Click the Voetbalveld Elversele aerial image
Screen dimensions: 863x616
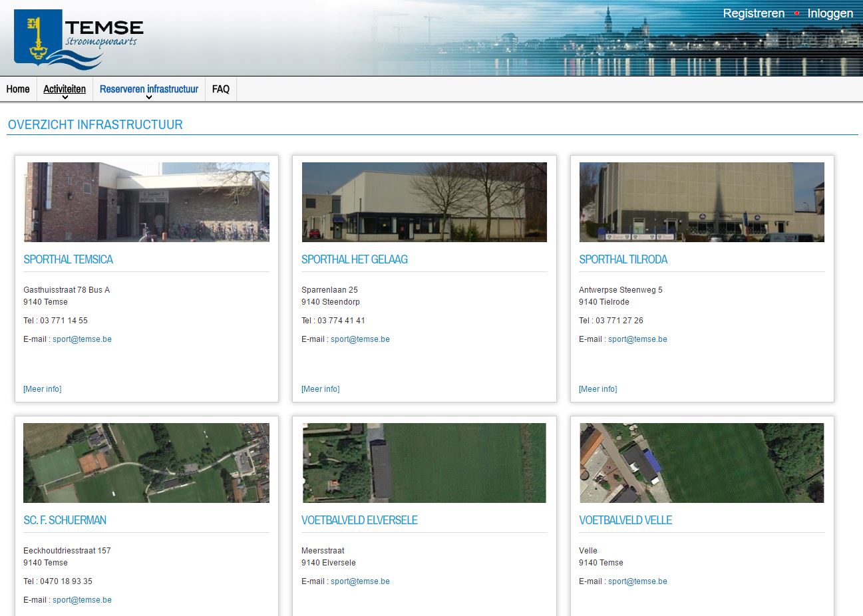pos(424,462)
